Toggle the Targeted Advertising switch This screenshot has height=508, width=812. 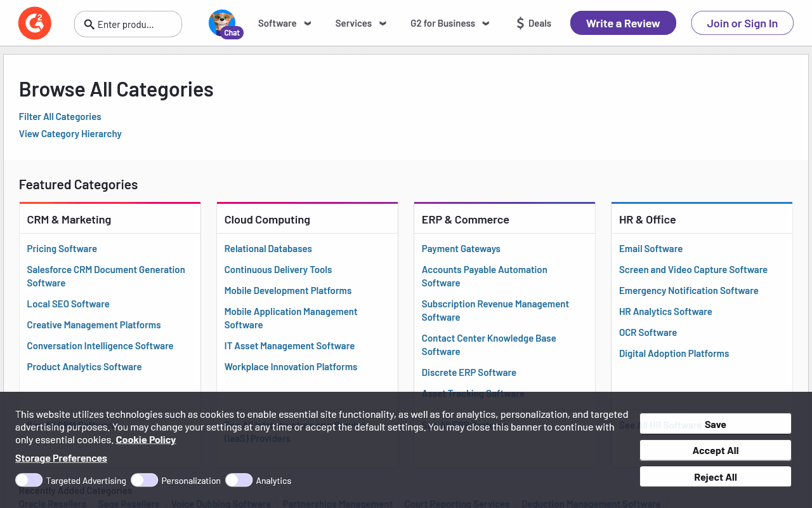click(29, 480)
